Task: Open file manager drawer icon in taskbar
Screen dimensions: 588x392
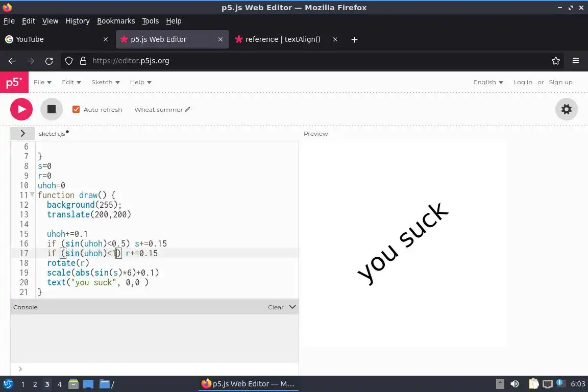Action: point(73,384)
